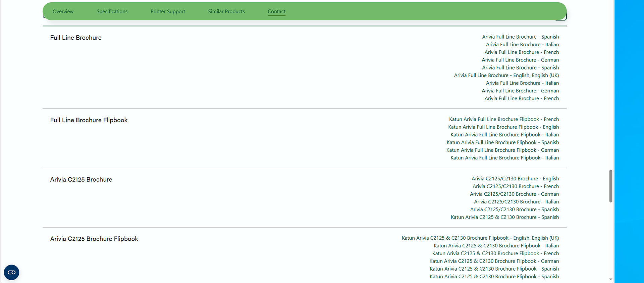Click the 'Full Line Brochure Flipbook' heading
This screenshot has width=644, height=283.
coord(89,120)
